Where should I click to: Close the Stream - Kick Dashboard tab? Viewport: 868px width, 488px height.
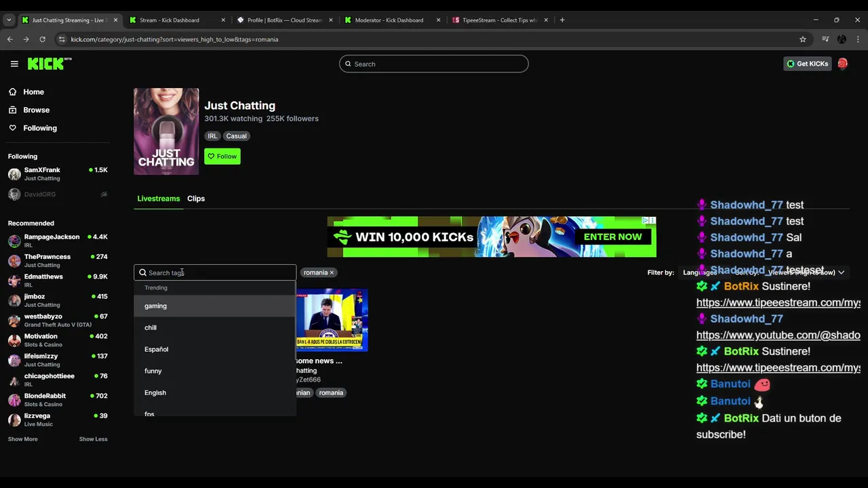click(223, 20)
